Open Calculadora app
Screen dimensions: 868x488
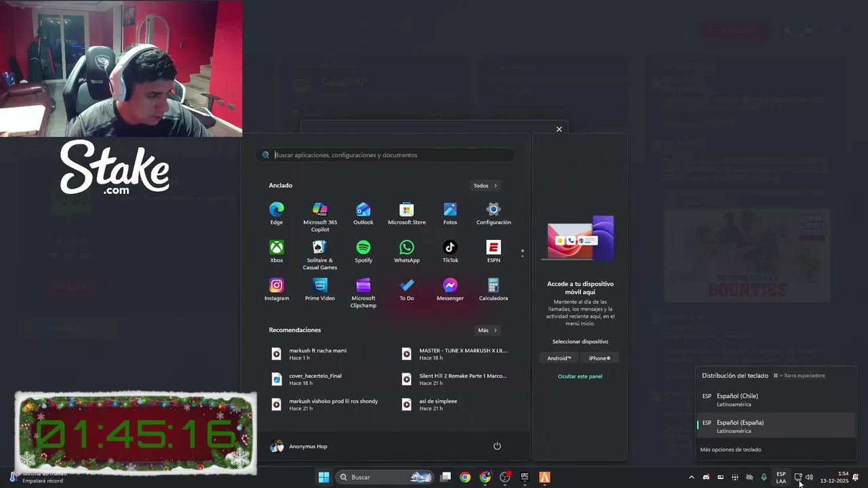pyautogui.click(x=494, y=289)
